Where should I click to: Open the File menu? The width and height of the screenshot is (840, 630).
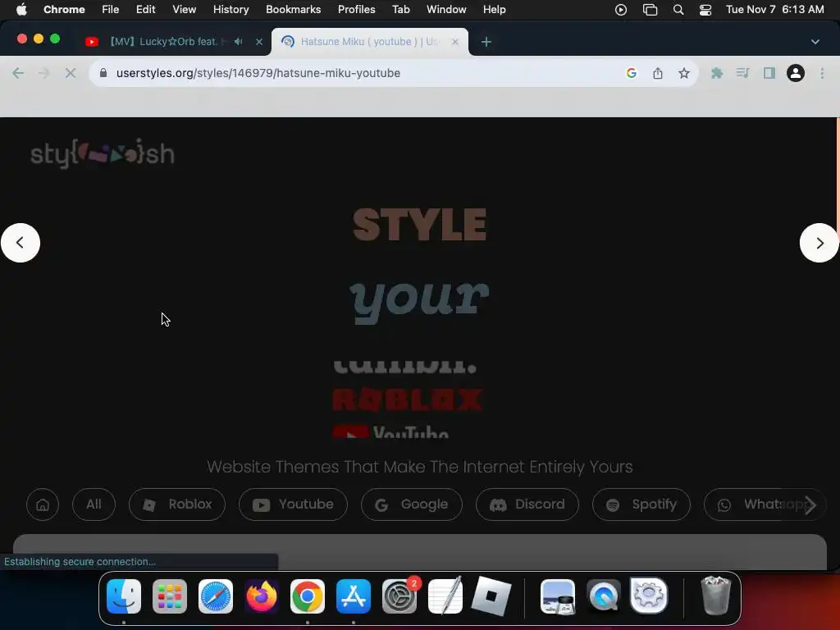click(111, 10)
